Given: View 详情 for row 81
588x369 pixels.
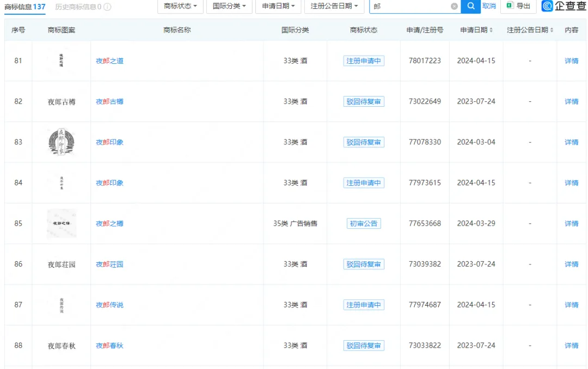Looking at the screenshot, I should [572, 61].
